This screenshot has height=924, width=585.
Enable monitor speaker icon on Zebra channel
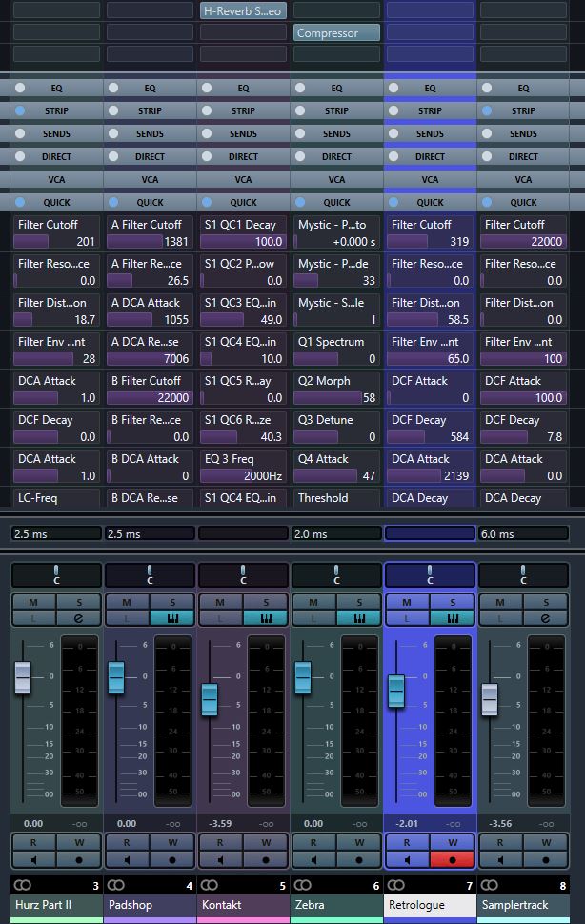pyautogui.click(x=313, y=858)
